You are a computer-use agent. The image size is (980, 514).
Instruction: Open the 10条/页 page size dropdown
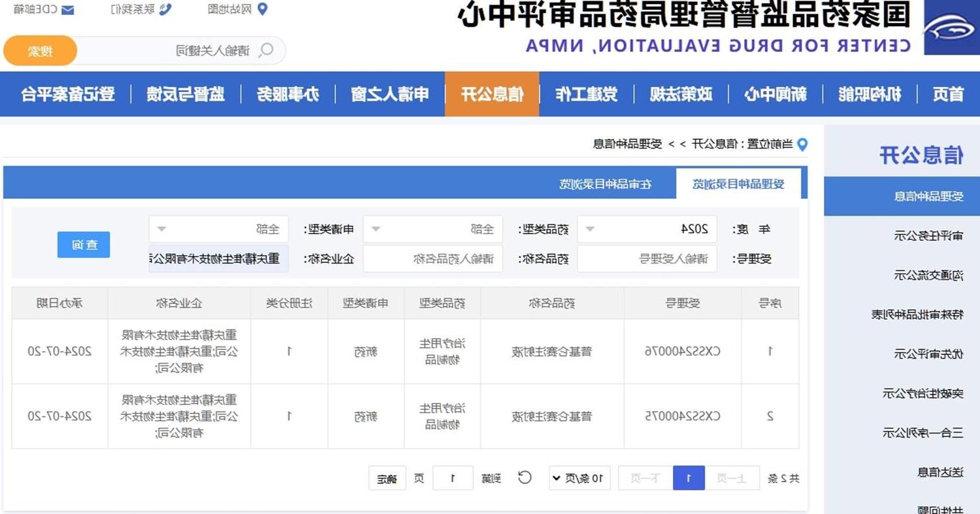tap(580, 478)
